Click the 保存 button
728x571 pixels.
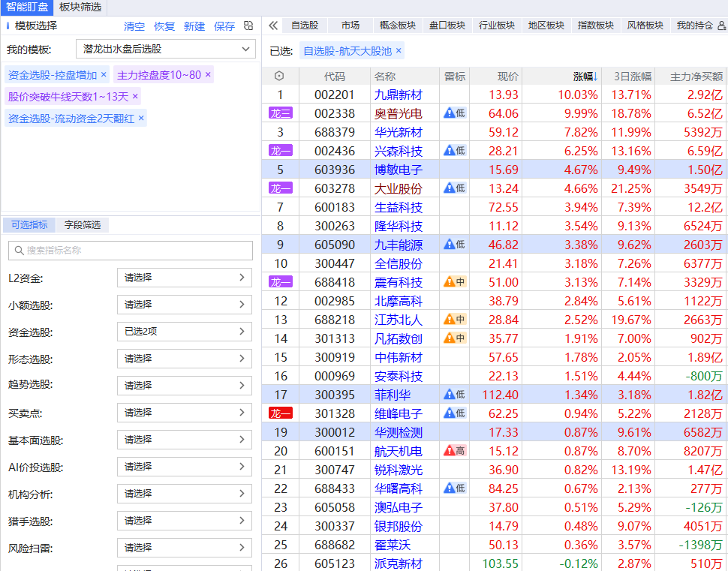(224, 26)
